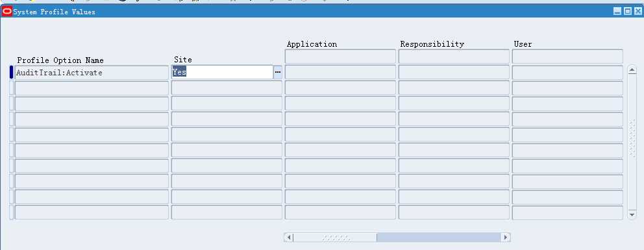The height and width of the screenshot is (250, 644).
Task: Open the Site value list button
Action: pos(278,72)
